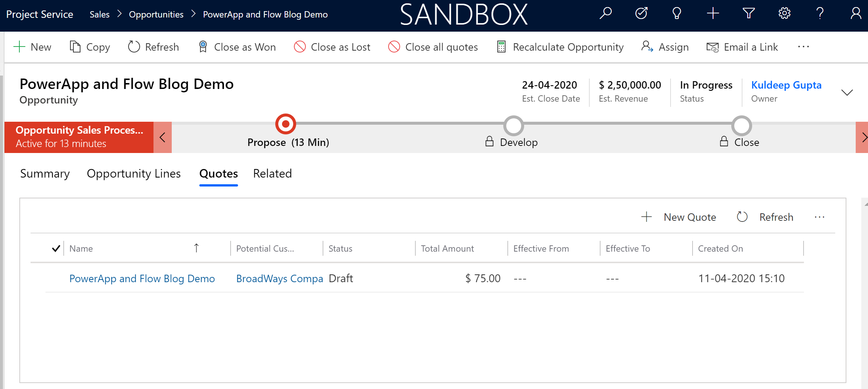Open BroadWays Company customer link
Screen dimensions: 868x389
279,278
